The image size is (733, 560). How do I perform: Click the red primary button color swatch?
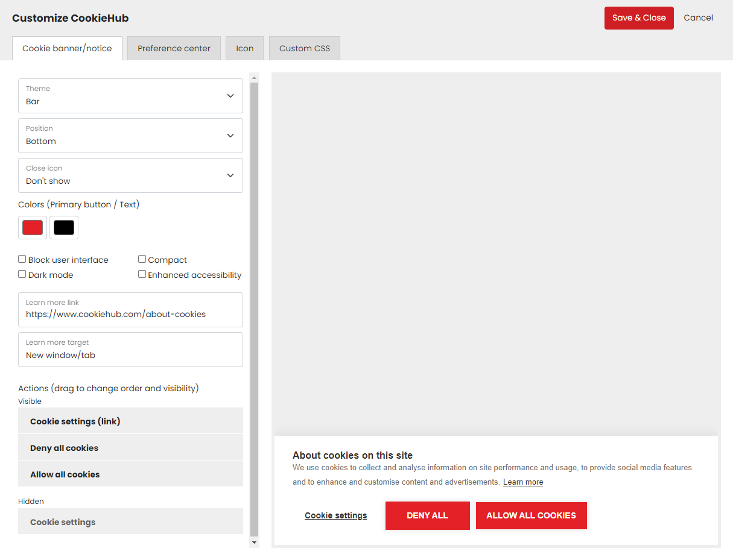click(33, 228)
